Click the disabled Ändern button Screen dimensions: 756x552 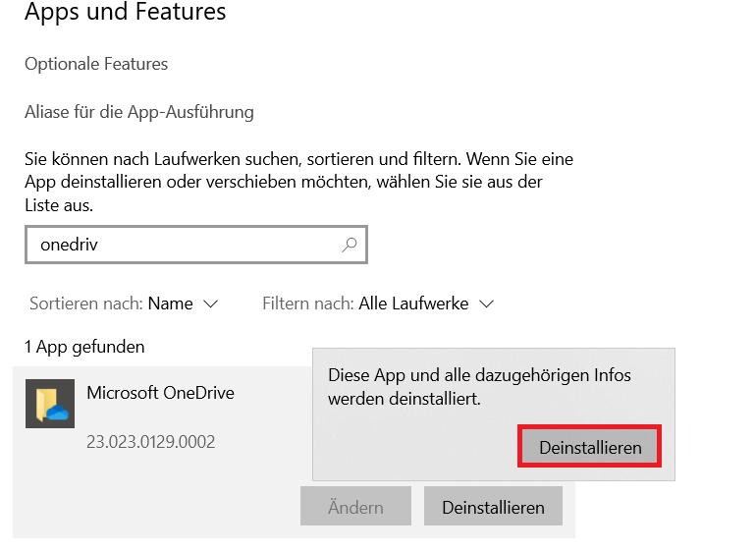click(355, 507)
